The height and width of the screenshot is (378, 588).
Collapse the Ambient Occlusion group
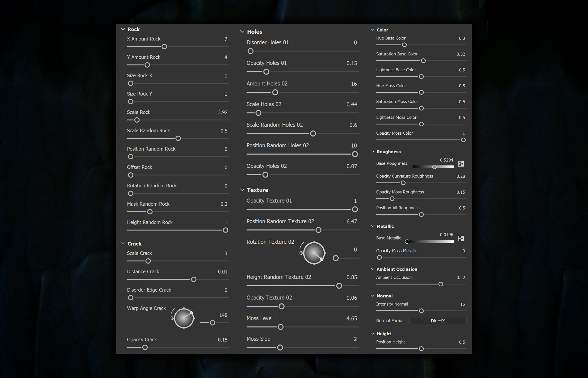pos(373,269)
